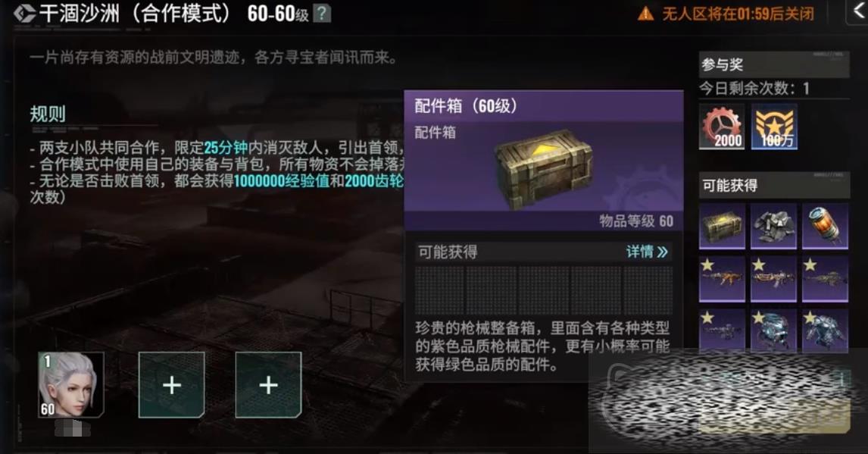This screenshot has height=454, width=868.
Task: Click the large accessory crate image
Action: pyautogui.click(x=543, y=168)
